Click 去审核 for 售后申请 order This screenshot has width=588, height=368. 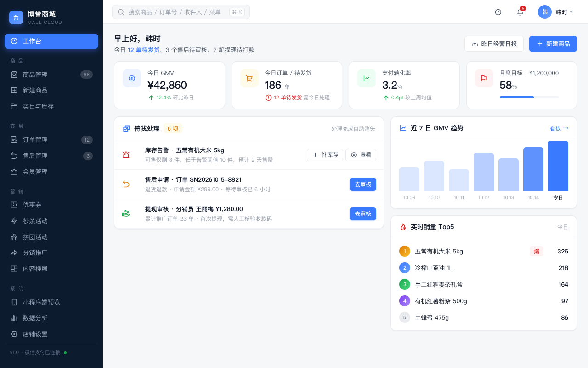pos(363,184)
